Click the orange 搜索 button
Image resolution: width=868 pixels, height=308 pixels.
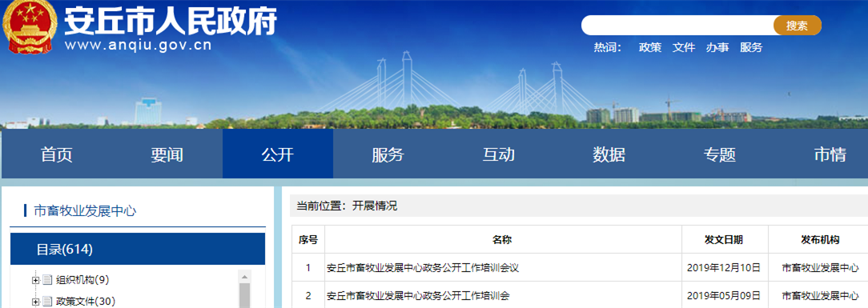tap(798, 26)
